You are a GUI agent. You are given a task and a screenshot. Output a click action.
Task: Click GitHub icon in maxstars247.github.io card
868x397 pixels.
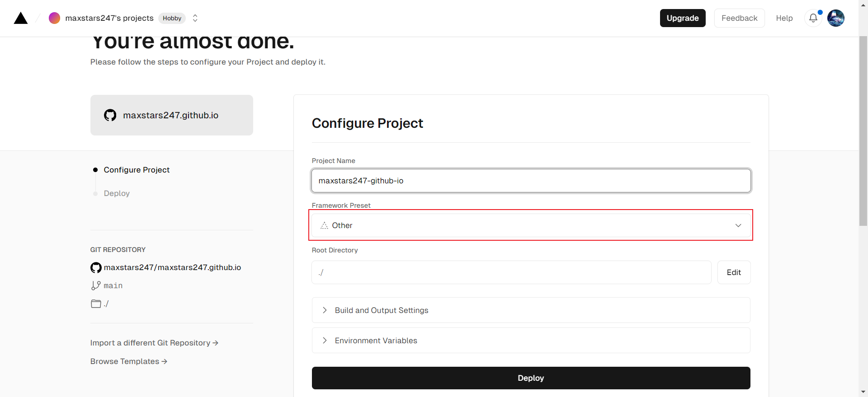point(110,115)
